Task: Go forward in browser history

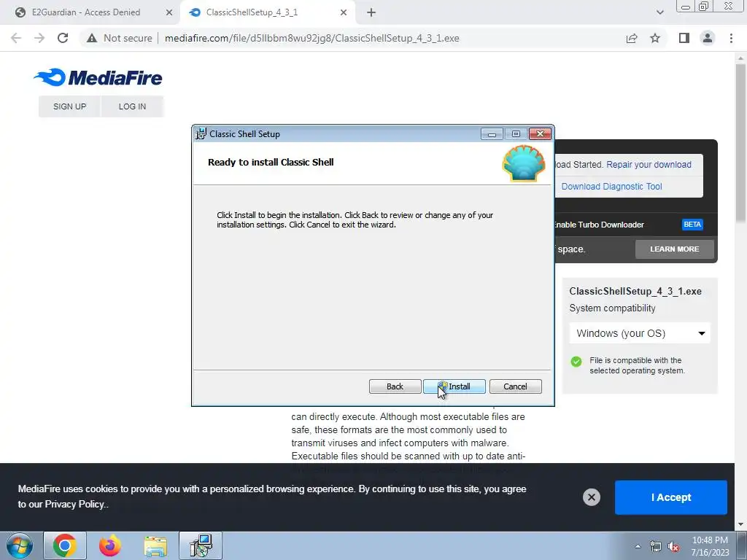Action: 39,38
